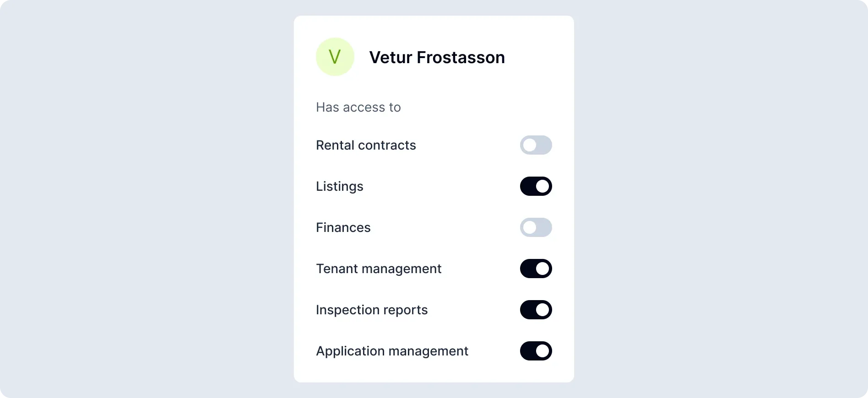Click the Inspection reports label text

click(x=371, y=310)
